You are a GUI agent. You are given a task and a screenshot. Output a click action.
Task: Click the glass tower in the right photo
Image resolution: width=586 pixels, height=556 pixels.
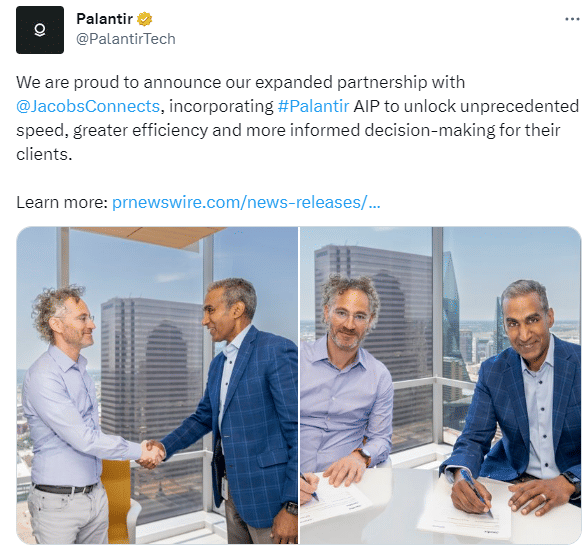tap(452, 321)
